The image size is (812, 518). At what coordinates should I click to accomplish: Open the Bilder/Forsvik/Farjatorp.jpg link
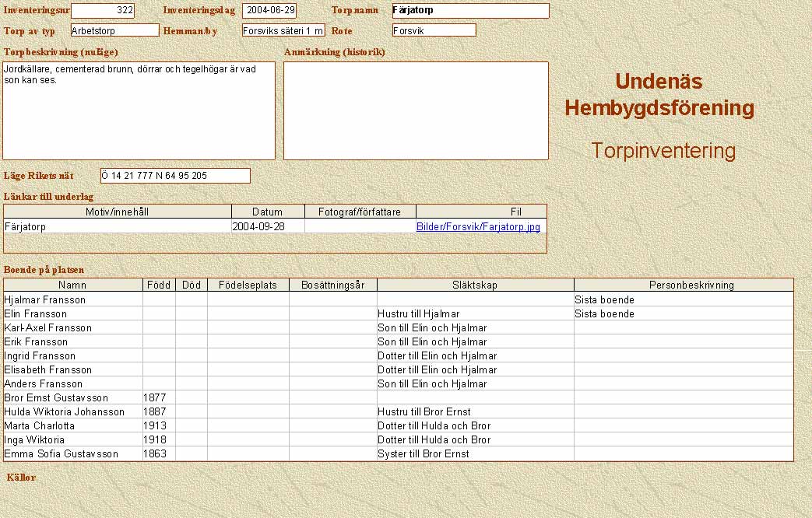coord(478,227)
